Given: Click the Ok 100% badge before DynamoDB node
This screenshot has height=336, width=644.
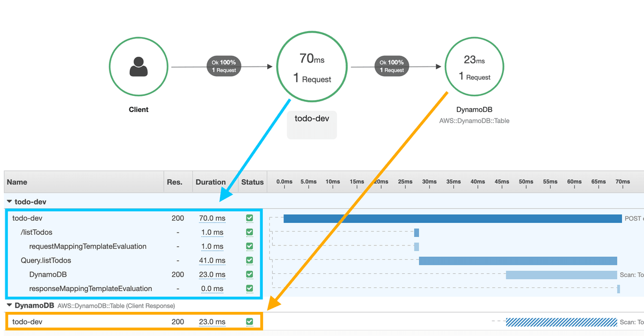Looking at the screenshot, I should click(x=391, y=66).
